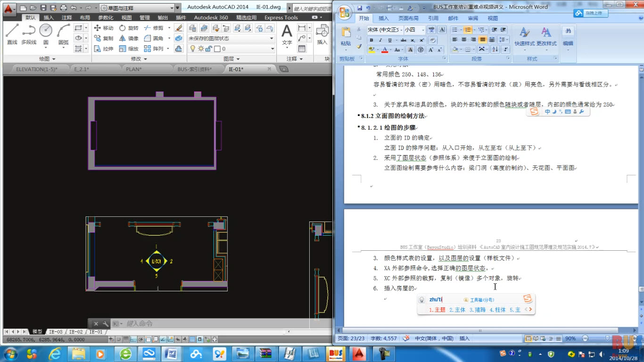The height and width of the screenshot is (362, 644).
Task: Click the Mirror (镜像) tool
Action: tap(129, 38)
